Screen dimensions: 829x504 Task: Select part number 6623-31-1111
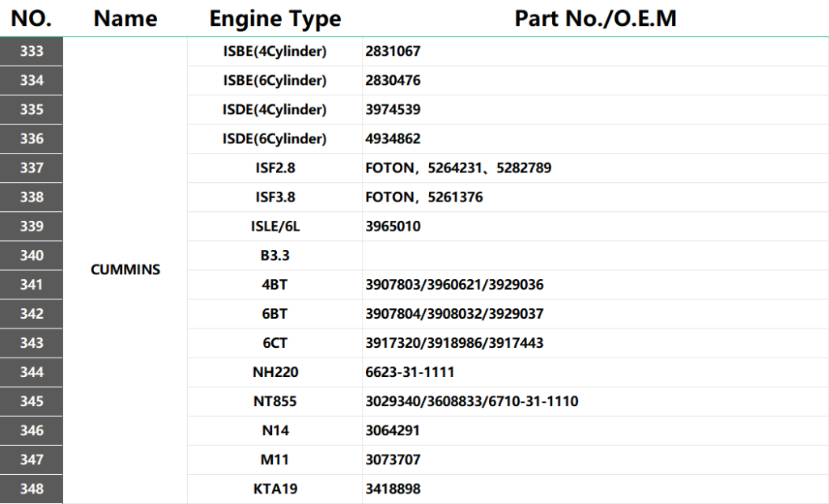point(595,372)
